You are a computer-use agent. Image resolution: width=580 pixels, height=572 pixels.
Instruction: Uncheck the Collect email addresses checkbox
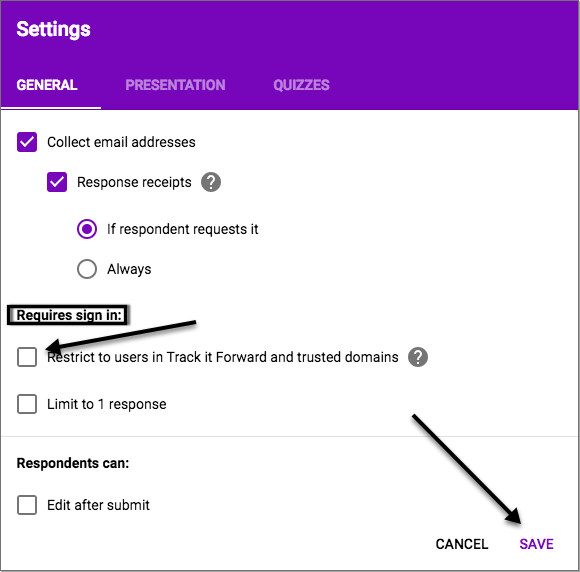(27, 142)
